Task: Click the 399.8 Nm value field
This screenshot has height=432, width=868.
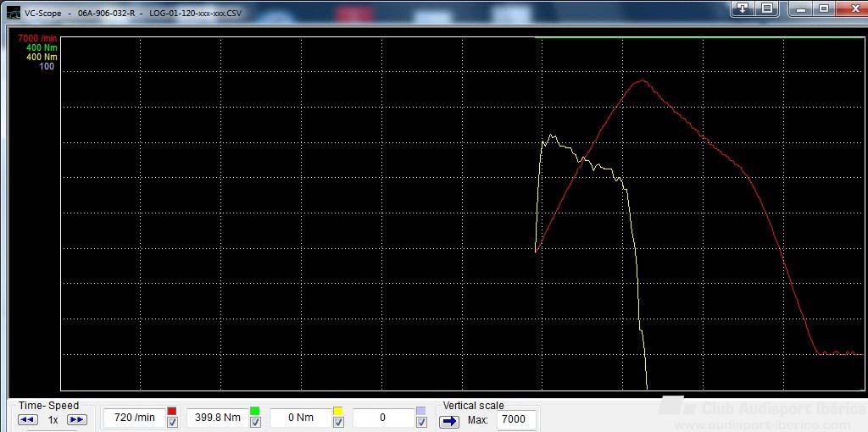Action: [x=218, y=418]
